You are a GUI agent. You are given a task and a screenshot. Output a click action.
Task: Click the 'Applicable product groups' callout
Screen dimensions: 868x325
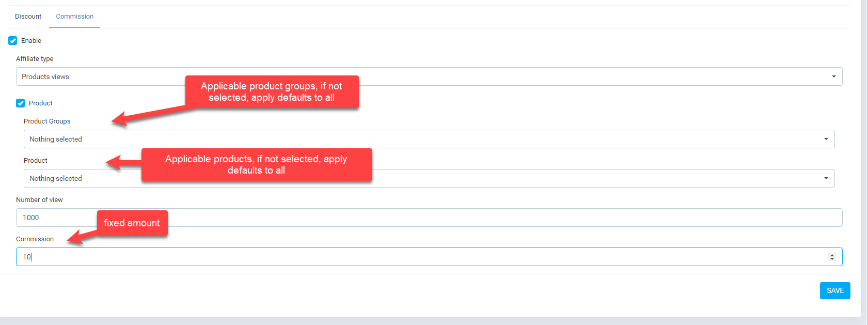(272, 92)
